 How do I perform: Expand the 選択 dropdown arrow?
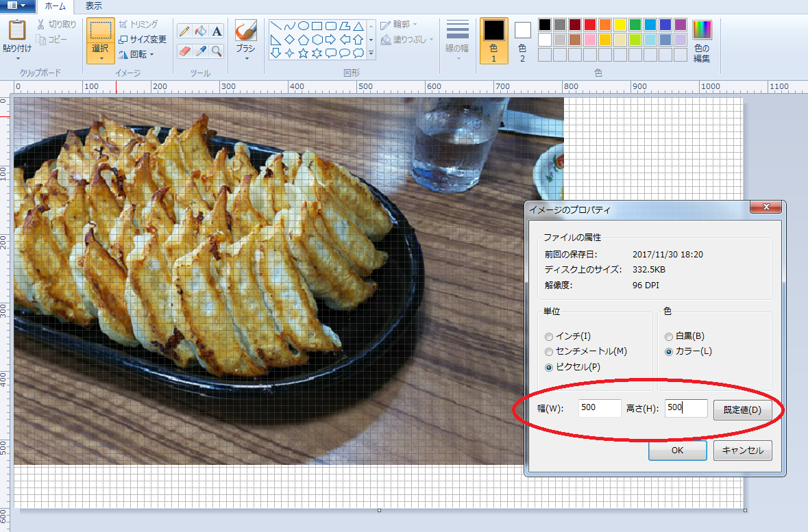coord(101,58)
